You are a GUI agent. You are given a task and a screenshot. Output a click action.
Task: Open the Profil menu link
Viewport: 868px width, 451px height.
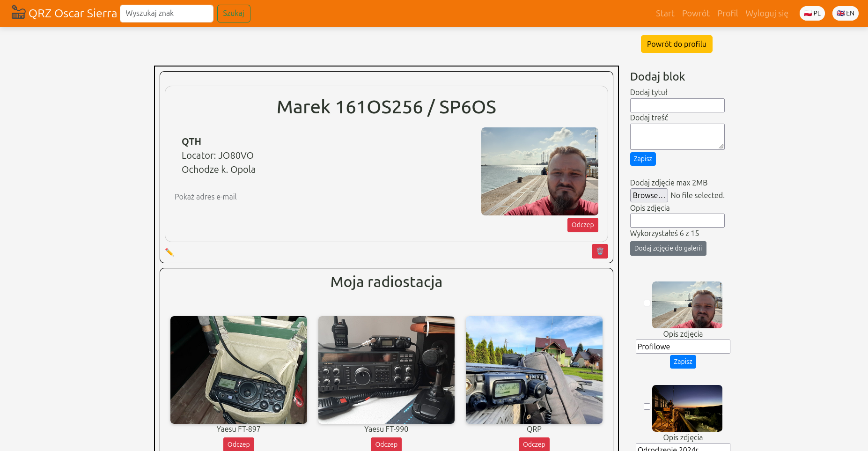point(727,14)
